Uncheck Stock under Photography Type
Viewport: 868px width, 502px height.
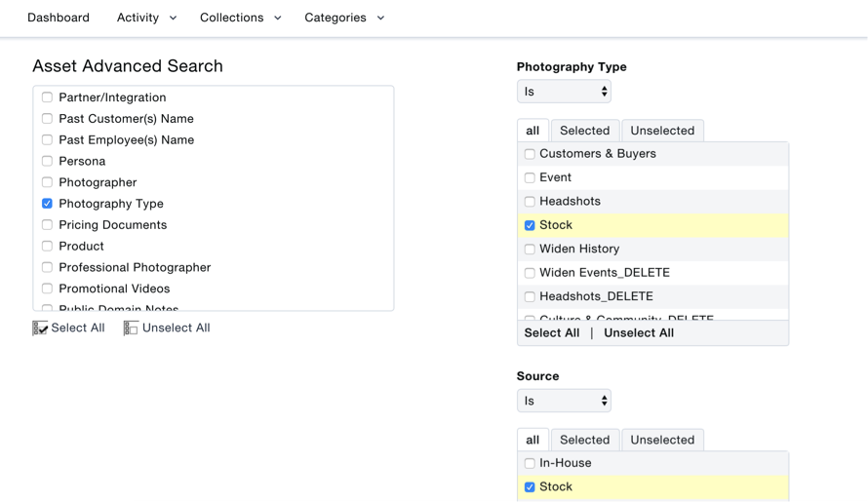(530, 225)
